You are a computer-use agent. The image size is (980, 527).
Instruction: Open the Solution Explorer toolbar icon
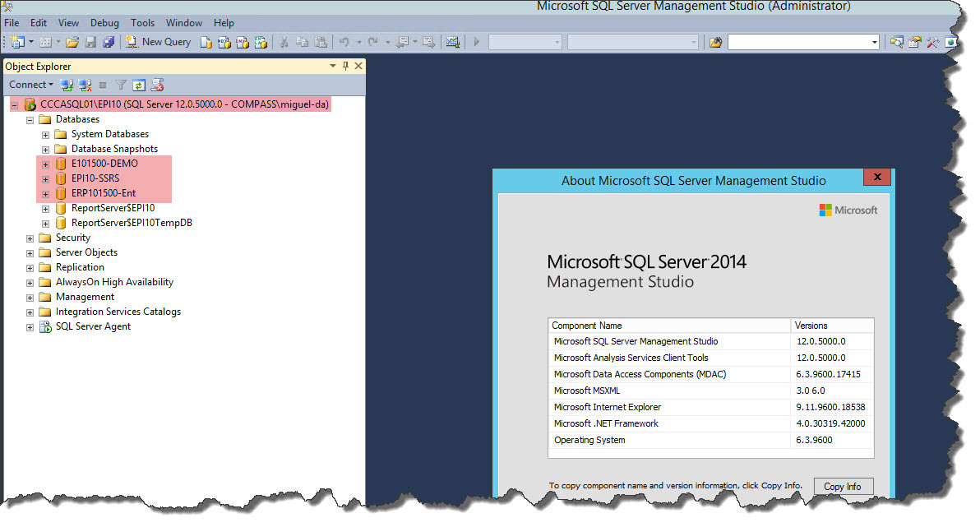coord(897,42)
